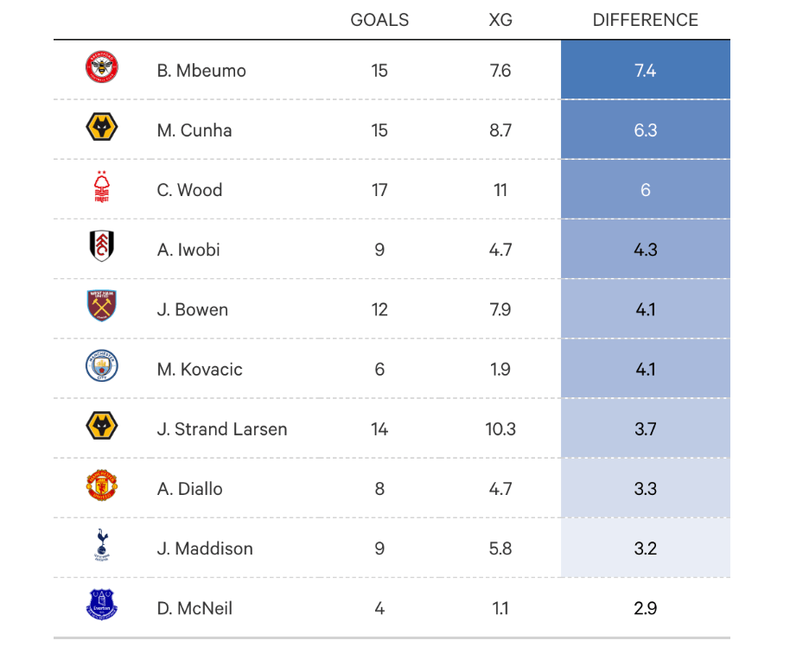Click the 6.3 difference cell

click(646, 130)
